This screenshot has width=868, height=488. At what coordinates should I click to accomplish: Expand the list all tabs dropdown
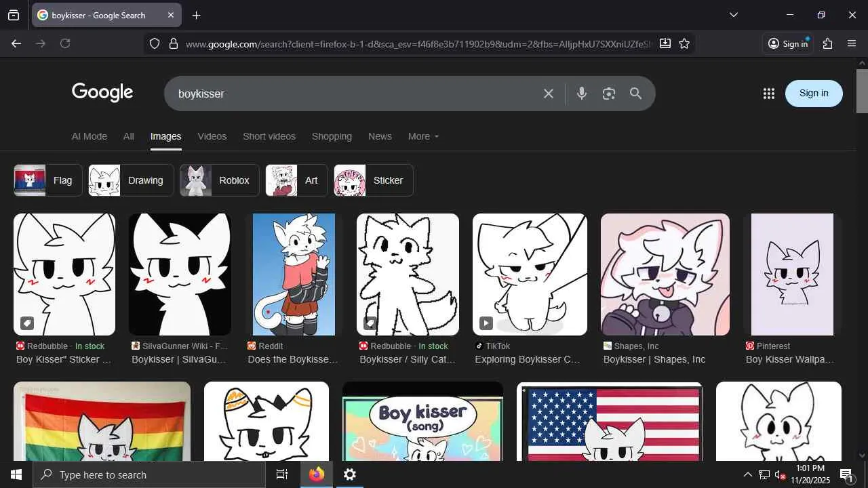[733, 15]
